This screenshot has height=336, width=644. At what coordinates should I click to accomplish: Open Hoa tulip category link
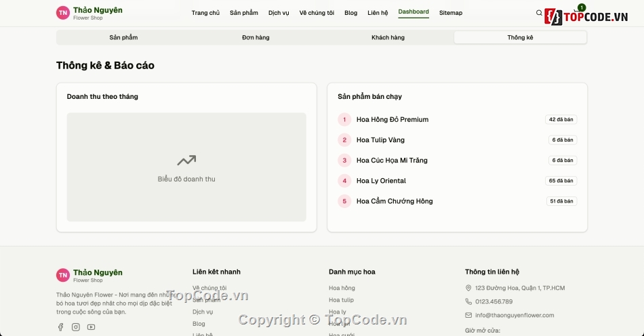click(341, 300)
